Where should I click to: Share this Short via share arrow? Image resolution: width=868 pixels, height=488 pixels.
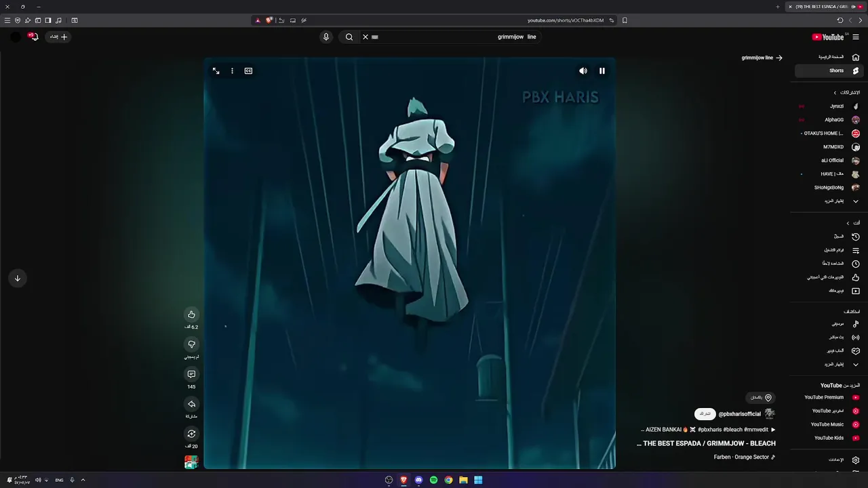(191, 404)
